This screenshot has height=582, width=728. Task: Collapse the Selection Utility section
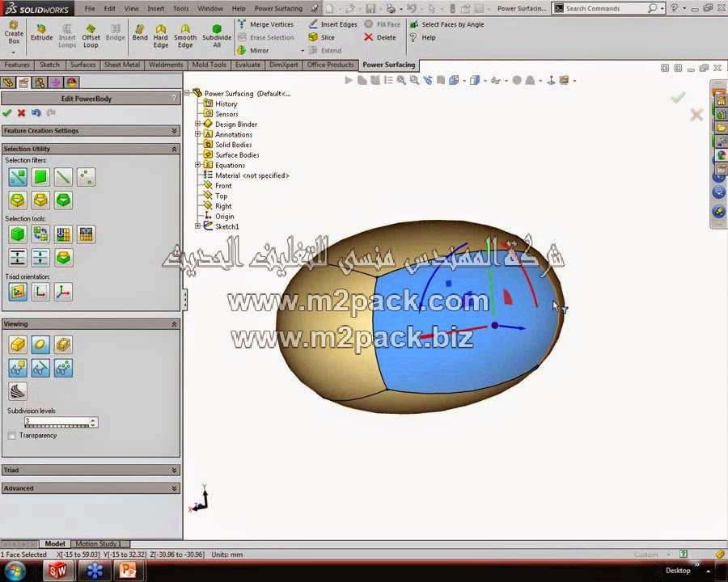click(x=174, y=149)
